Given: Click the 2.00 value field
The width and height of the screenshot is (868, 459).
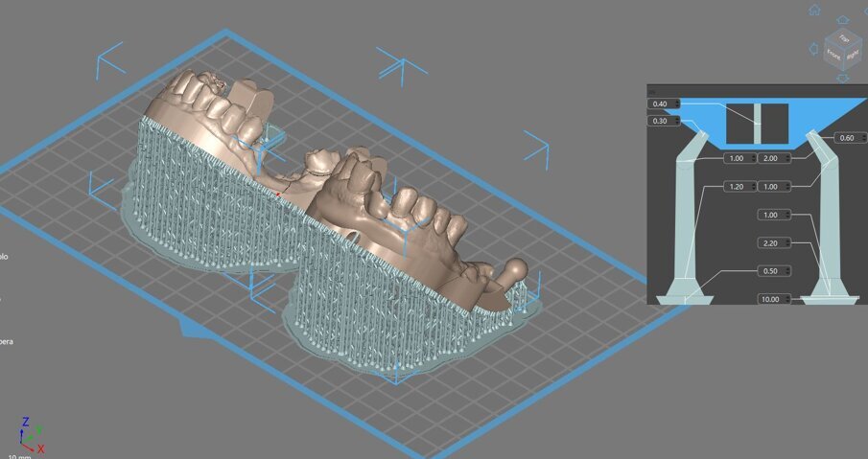Looking at the screenshot, I should click(769, 158).
